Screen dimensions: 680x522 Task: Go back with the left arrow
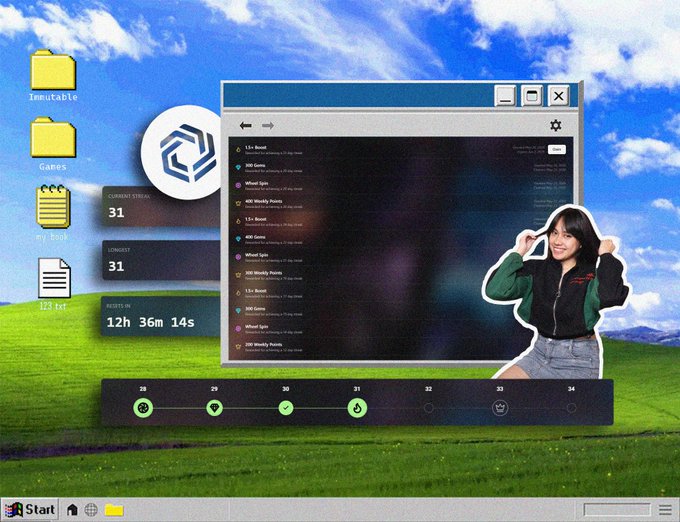coord(245,125)
